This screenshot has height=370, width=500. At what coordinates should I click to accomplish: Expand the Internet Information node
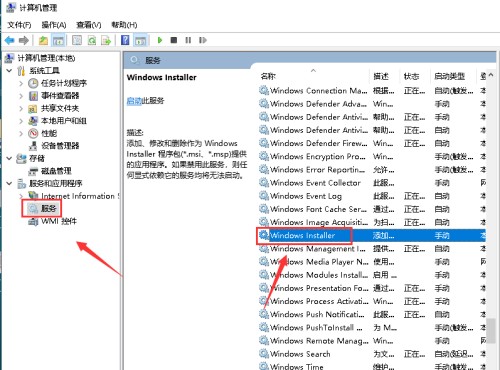[x=21, y=196]
